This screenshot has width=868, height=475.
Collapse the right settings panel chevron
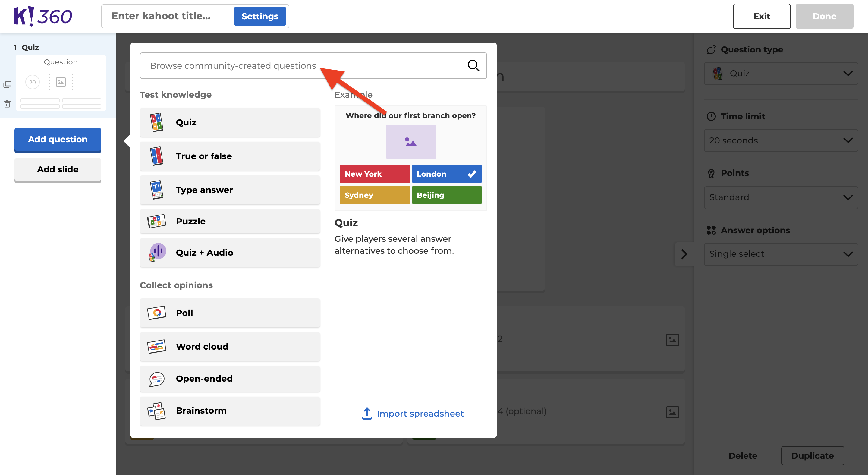(684, 254)
